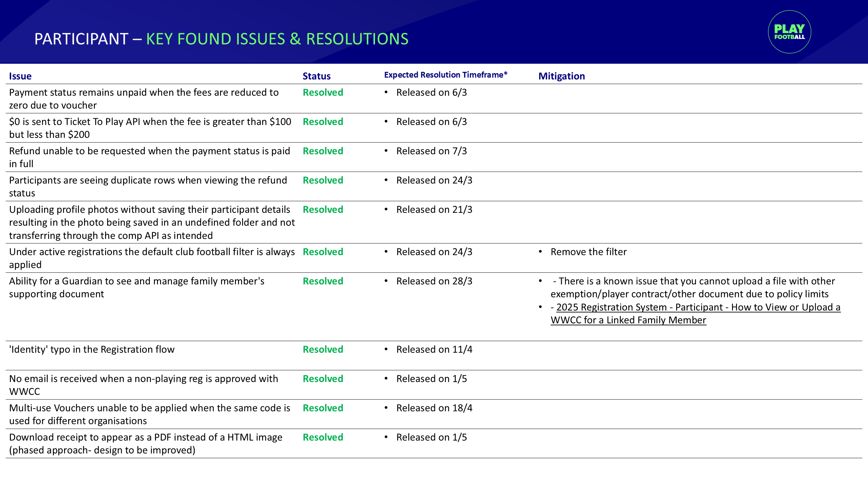Select Resolved status for voucher payment issue
The width and height of the screenshot is (868, 488).
tap(323, 93)
